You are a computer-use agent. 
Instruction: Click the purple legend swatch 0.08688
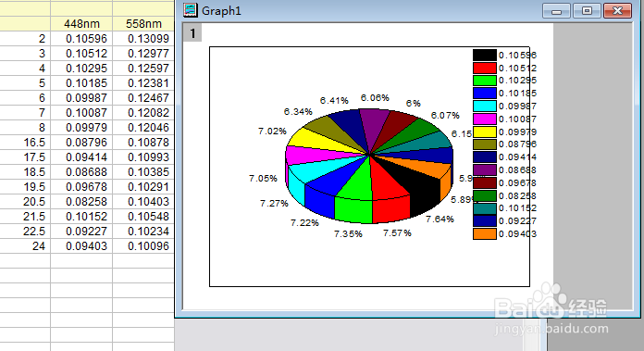pyautogui.click(x=485, y=169)
